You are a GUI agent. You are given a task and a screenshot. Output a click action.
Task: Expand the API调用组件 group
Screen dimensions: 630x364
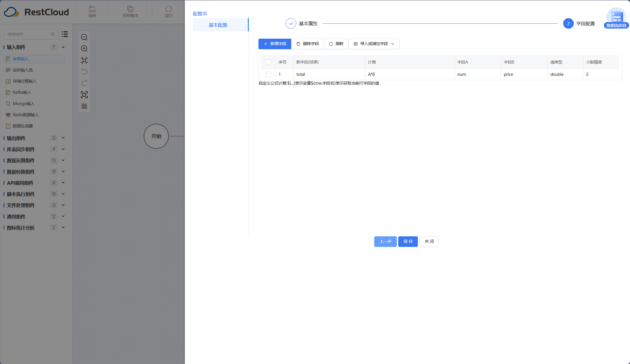pos(63,183)
